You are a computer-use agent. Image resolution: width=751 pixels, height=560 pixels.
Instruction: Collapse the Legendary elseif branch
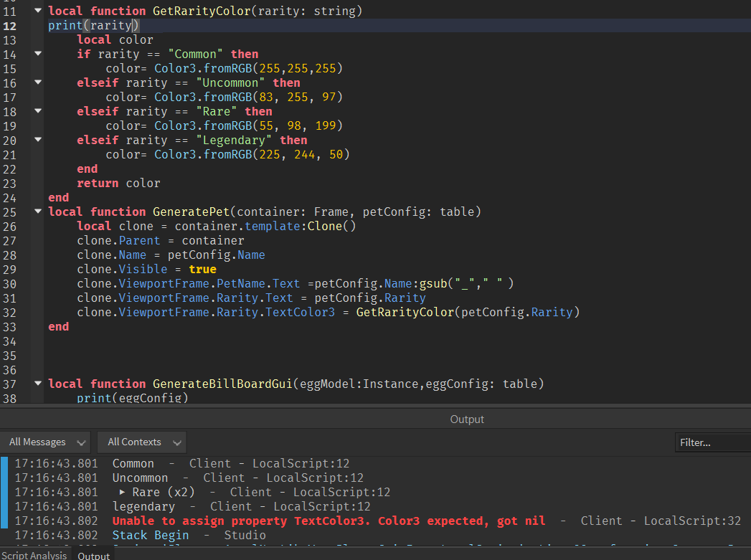[x=37, y=140]
